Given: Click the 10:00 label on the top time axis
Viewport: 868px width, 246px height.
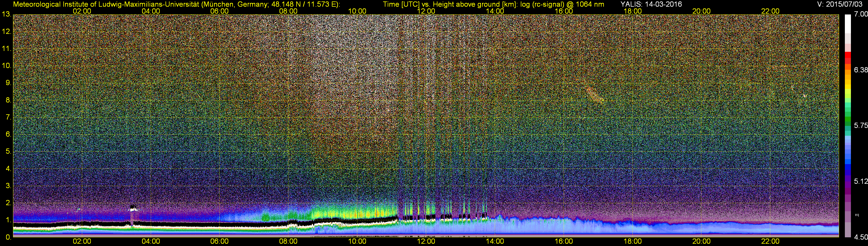Looking at the screenshot, I should [357, 11].
